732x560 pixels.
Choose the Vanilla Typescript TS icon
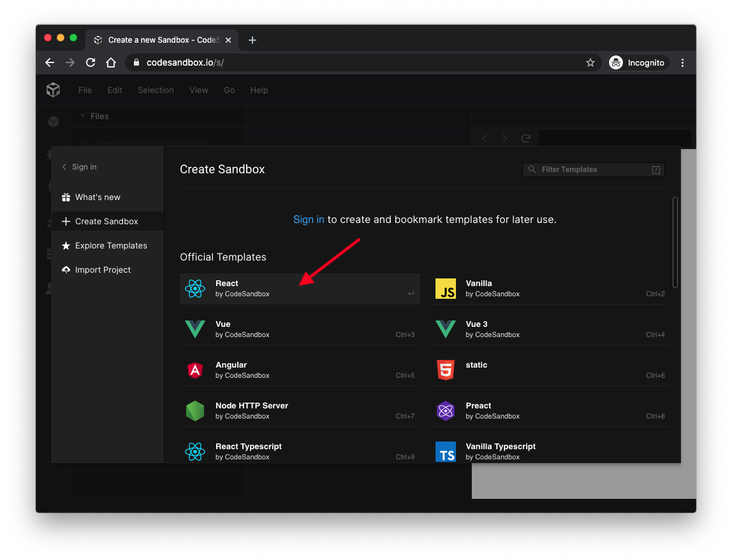445,452
